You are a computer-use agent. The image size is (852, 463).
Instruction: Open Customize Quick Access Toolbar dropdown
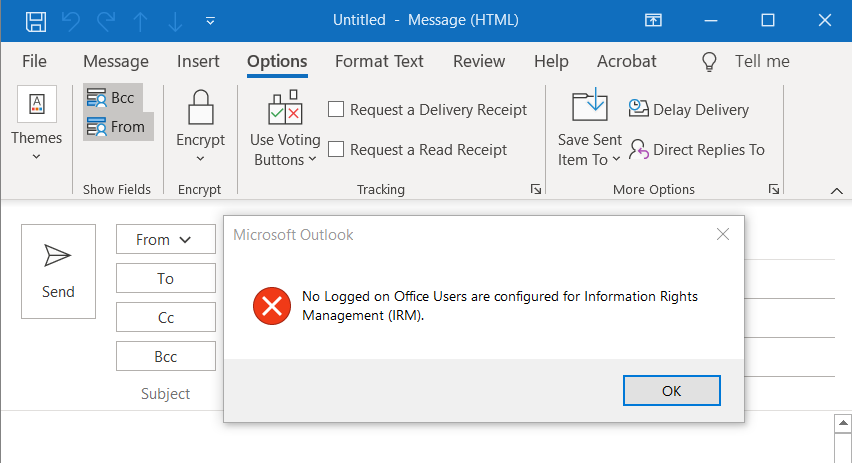point(210,21)
